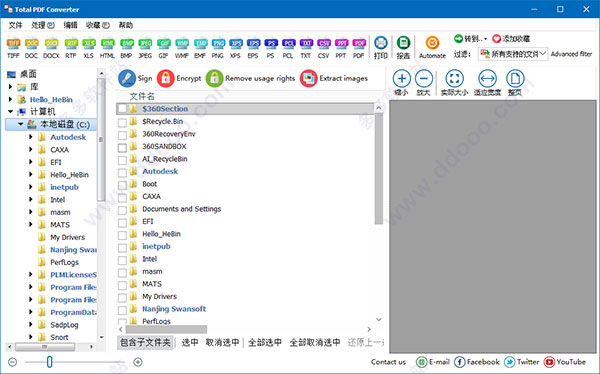Convert to PCL icon

(x=289, y=48)
